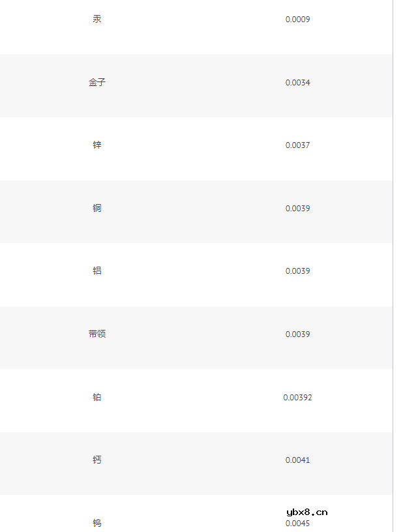Click the 锌 material cell
The image size is (403, 532).
pos(97,145)
